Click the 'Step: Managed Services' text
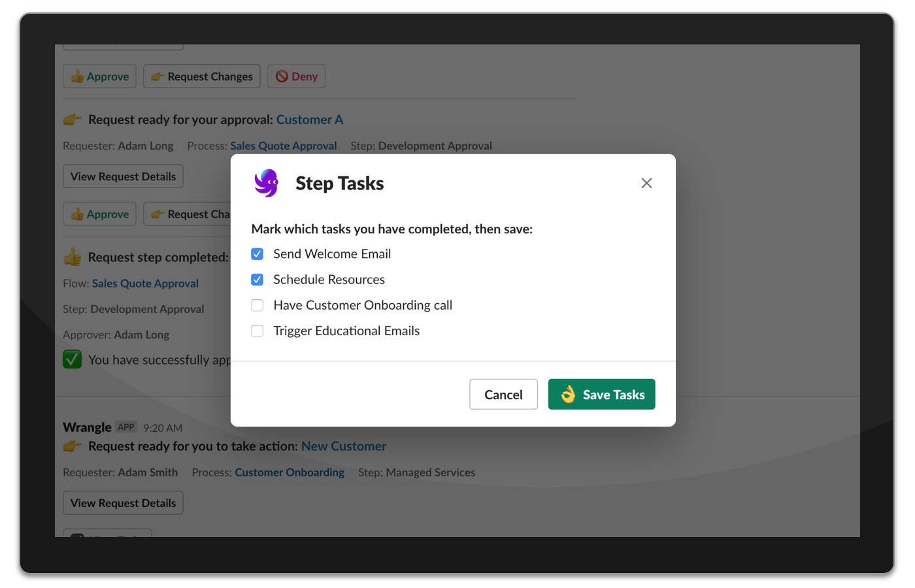The image size is (915, 588). (x=417, y=472)
